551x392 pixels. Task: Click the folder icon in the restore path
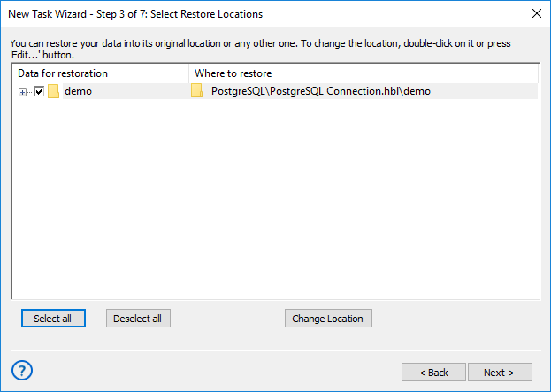(x=197, y=91)
